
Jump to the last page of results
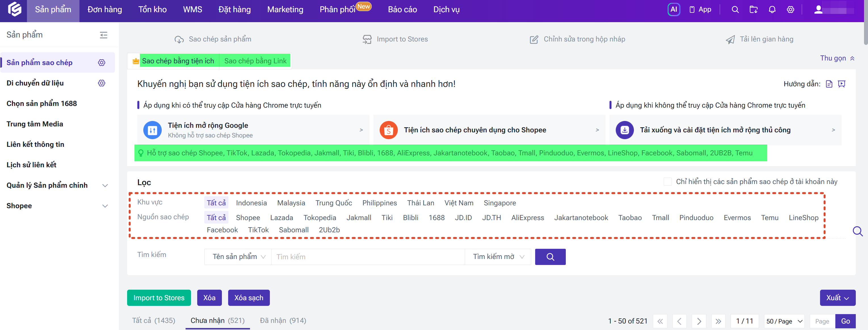[x=718, y=321]
